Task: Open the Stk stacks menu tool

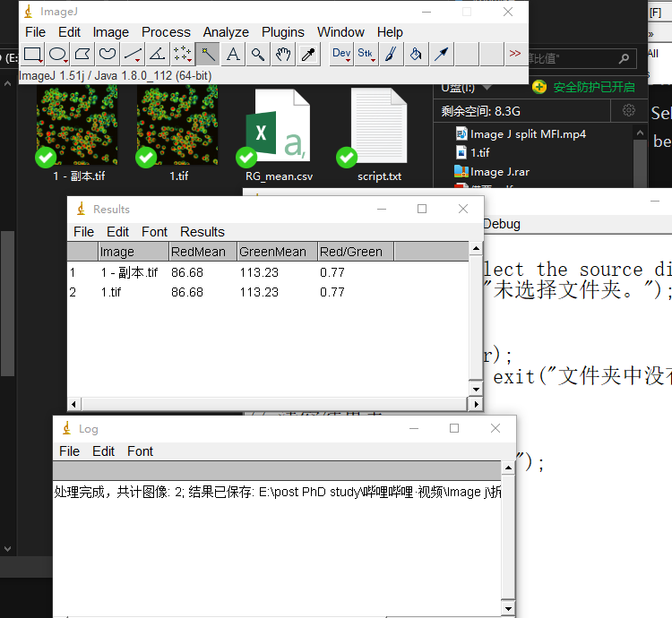Action: [366, 55]
